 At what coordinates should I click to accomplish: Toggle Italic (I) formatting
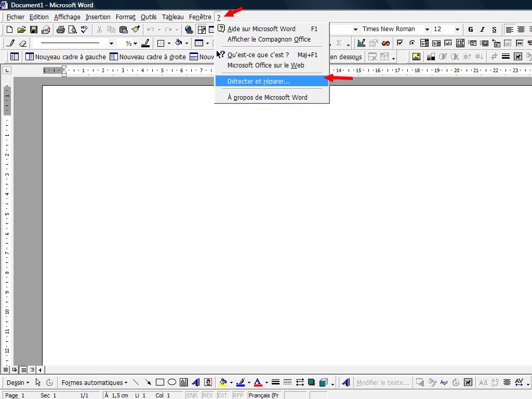point(482,30)
